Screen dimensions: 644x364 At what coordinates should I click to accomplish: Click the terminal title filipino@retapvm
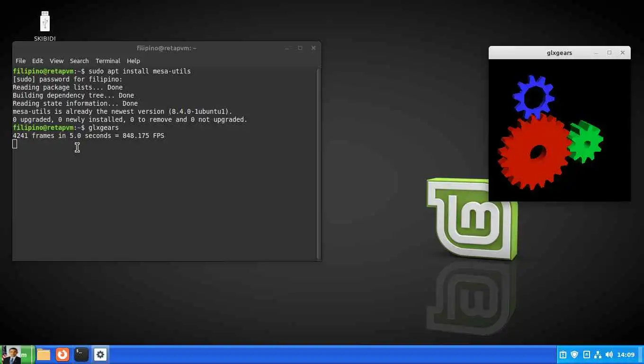pyautogui.click(x=166, y=48)
